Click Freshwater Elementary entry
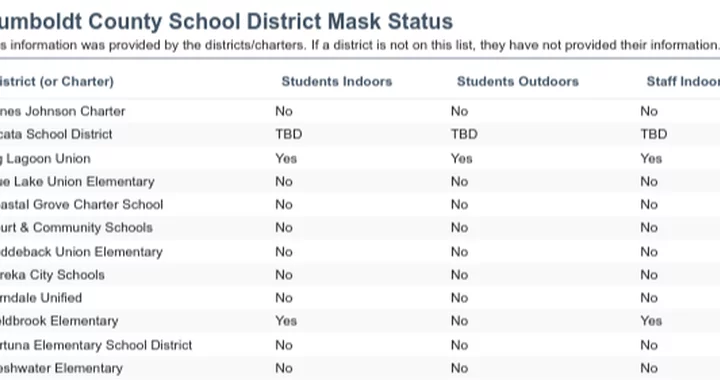Screen dimensions: 720x380 click(62, 368)
